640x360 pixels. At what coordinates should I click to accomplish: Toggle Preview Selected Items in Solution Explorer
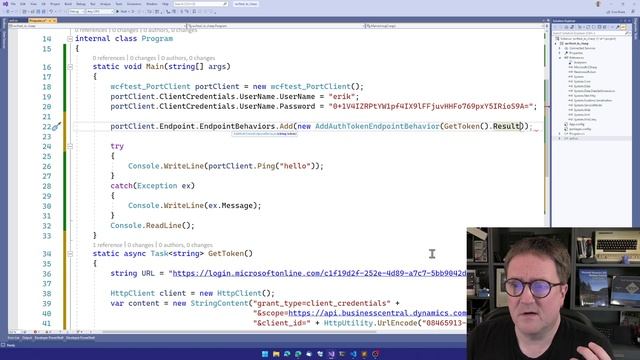[623, 27]
